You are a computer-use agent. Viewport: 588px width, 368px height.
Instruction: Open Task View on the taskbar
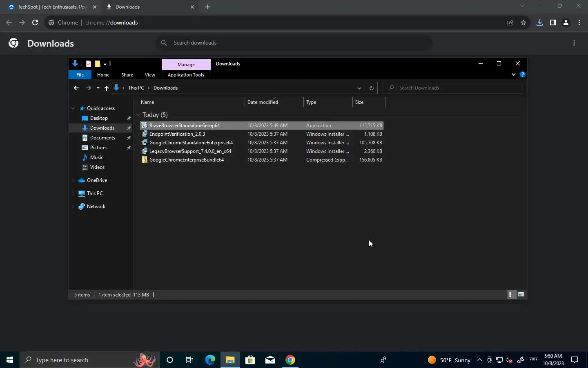[x=189, y=360]
